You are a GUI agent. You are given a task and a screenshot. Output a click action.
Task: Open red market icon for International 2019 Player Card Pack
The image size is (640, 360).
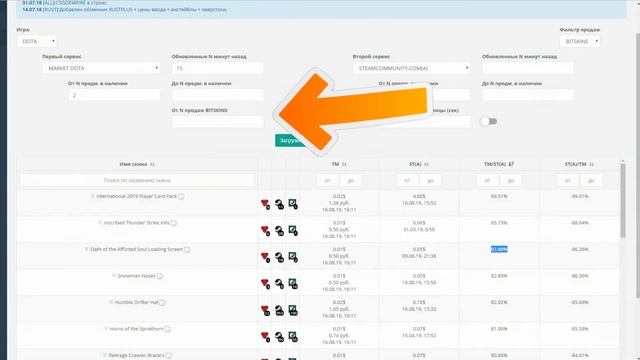pyautogui.click(x=265, y=204)
